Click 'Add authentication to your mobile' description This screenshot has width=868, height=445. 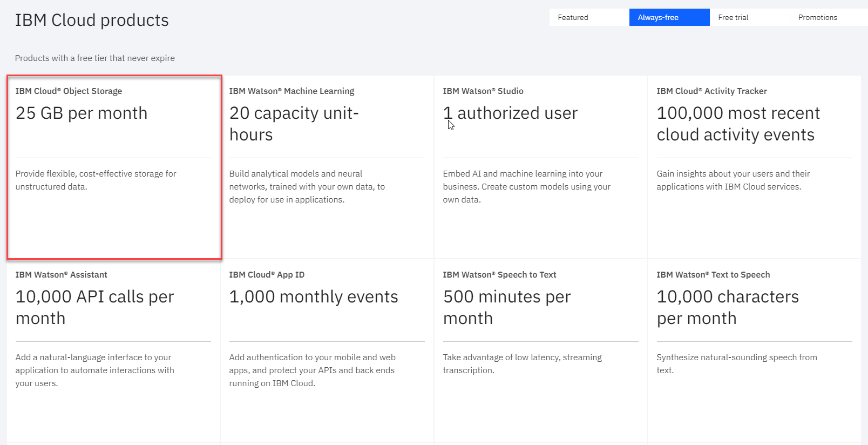point(312,370)
